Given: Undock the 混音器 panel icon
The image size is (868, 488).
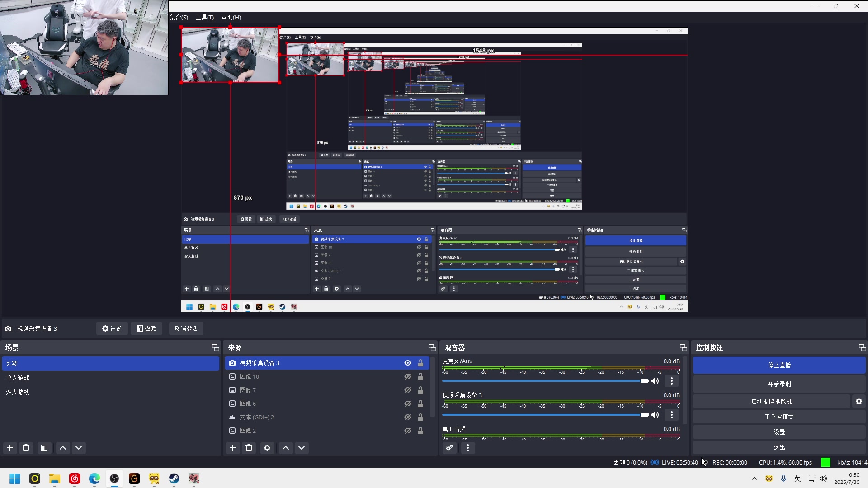Looking at the screenshot, I should tap(683, 347).
